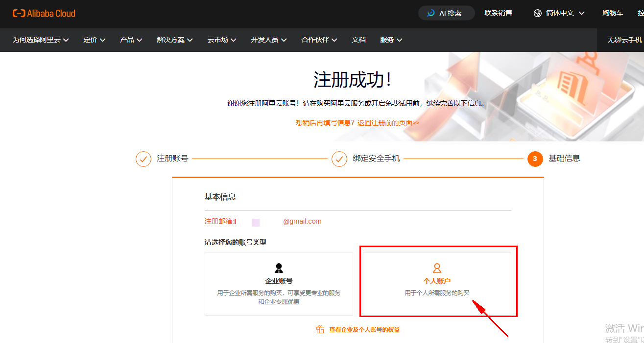Open the 联系销售 link
Viewport: 644px width, 343px height.
coord(498,13)
